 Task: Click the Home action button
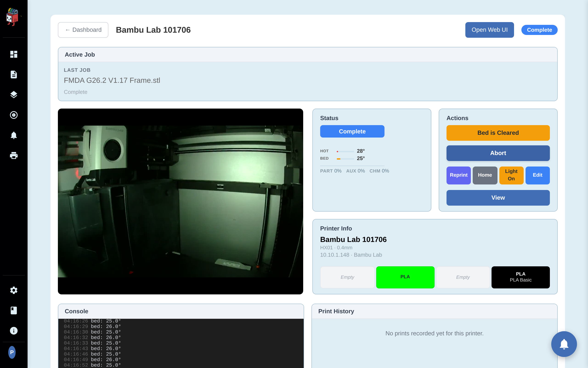tap(485, 175)
